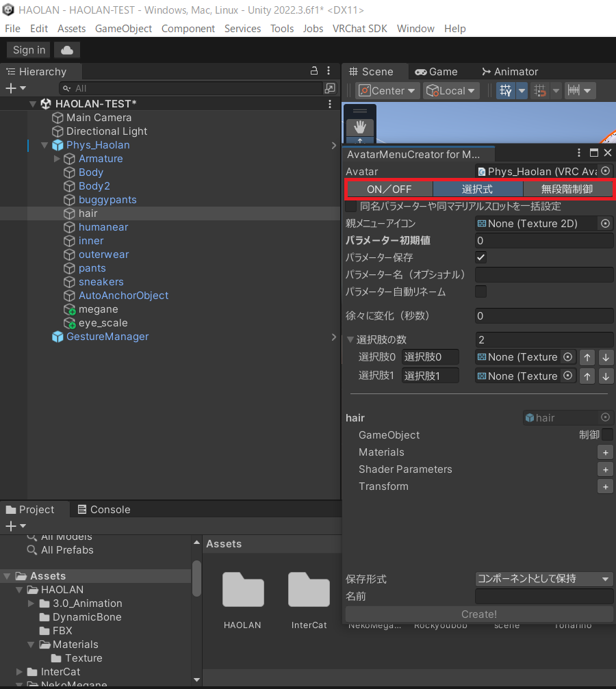Open AvatarMenuCreator window options menu
The height and width of the screenshot is (689, 616).
[x=578, y=153]
